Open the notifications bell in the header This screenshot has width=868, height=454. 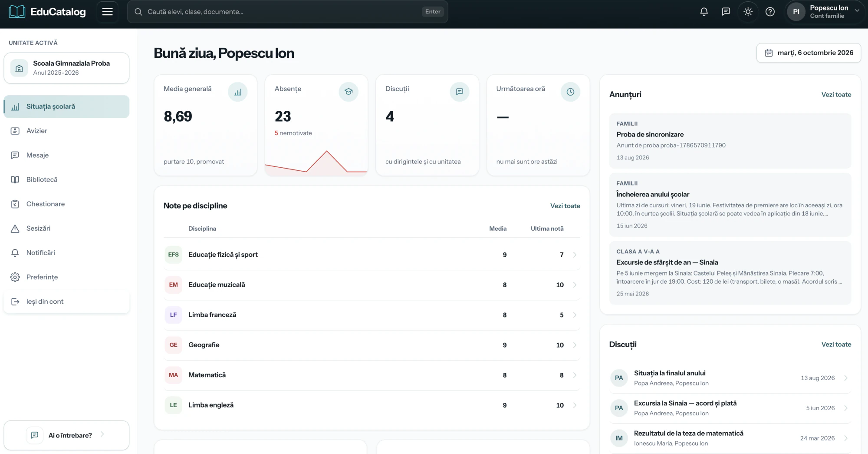[x=704, y=12]
